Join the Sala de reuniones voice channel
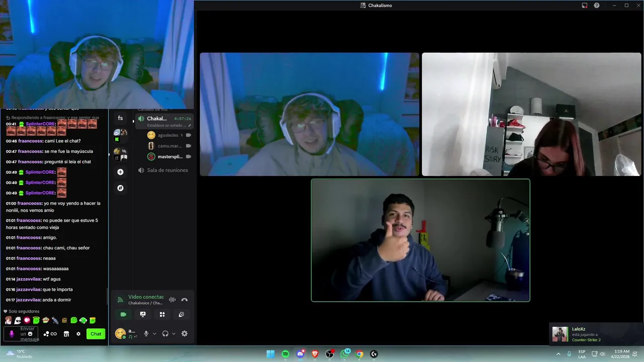Viewport: 644px width, 362px height. 164,170
